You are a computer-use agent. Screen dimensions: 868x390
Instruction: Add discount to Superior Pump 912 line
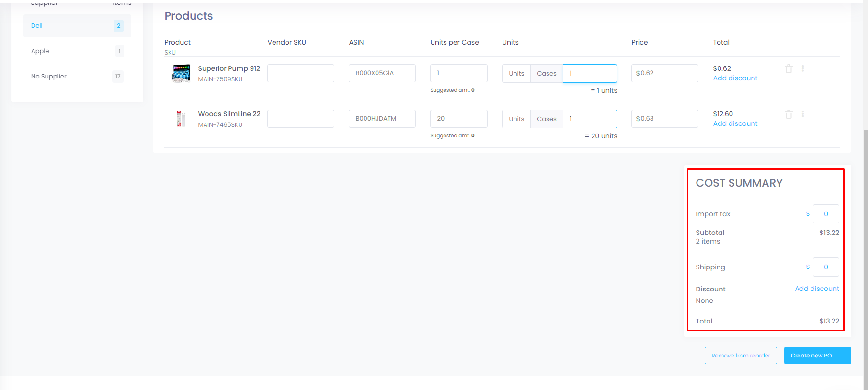click(735, 78)
